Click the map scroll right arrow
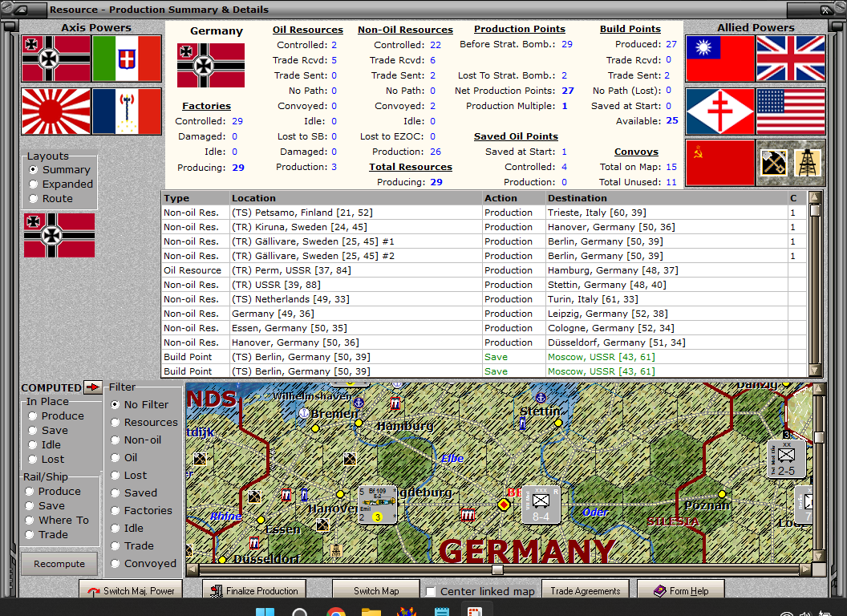Image resolution: width=847 pixels, height=616 pixels. click(805, 569)
